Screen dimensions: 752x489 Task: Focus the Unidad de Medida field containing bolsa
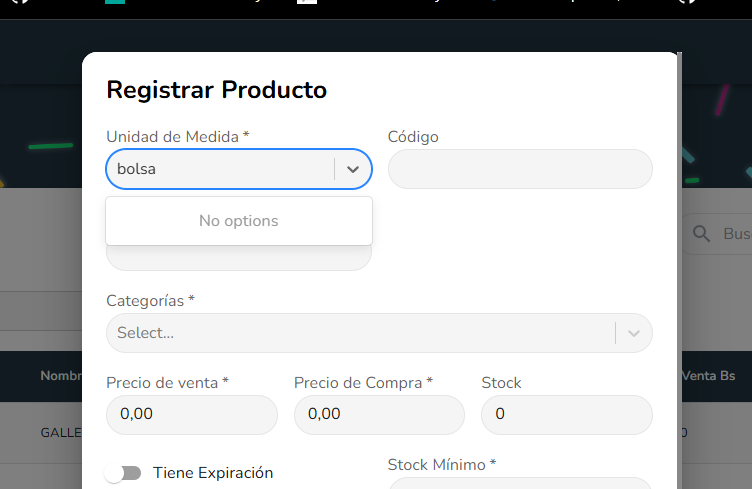tap(220, 169)
